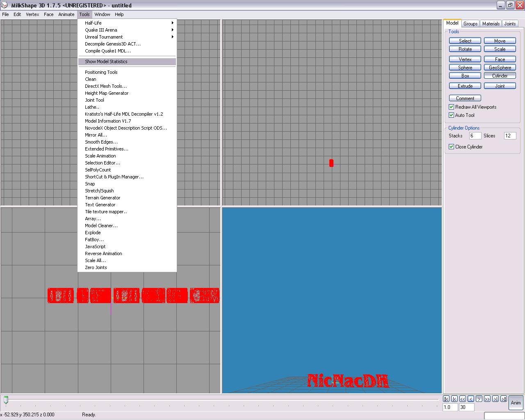Click the MilkShape 3D title bar icon

[x=5, y=5]
